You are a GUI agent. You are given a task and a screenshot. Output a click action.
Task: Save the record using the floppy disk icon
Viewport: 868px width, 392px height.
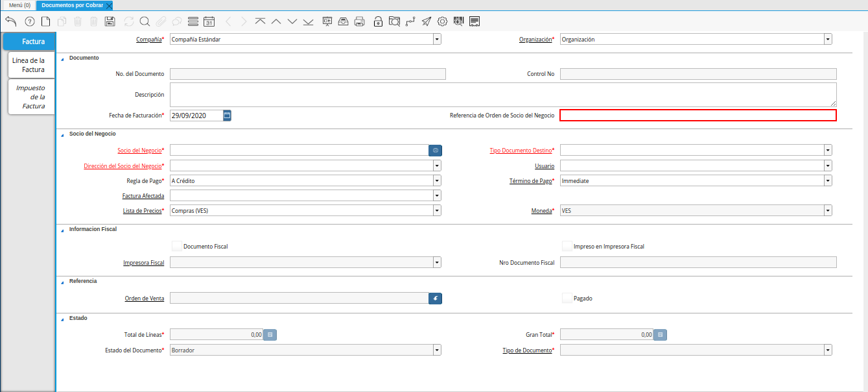point(110,21)
